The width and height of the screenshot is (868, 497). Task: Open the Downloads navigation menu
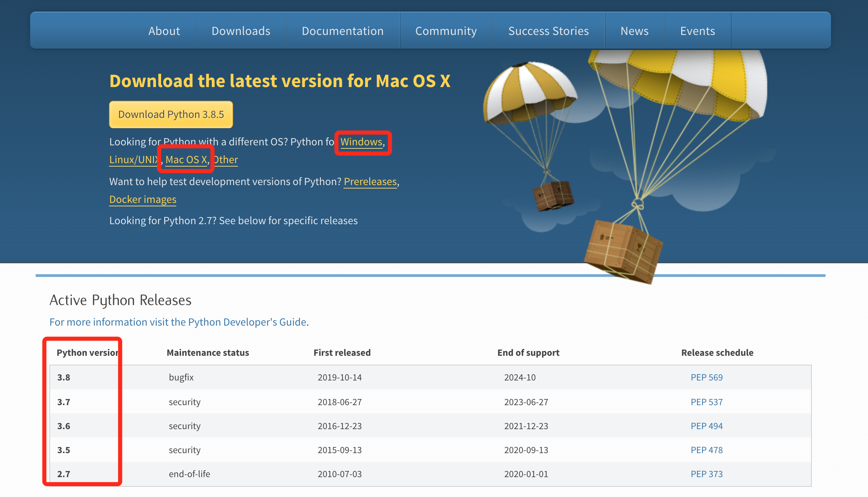241,31
